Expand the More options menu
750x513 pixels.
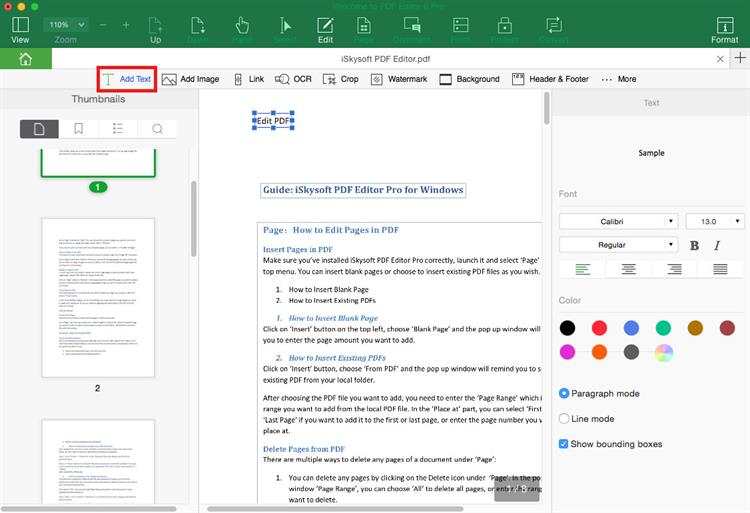pos(619,79)
